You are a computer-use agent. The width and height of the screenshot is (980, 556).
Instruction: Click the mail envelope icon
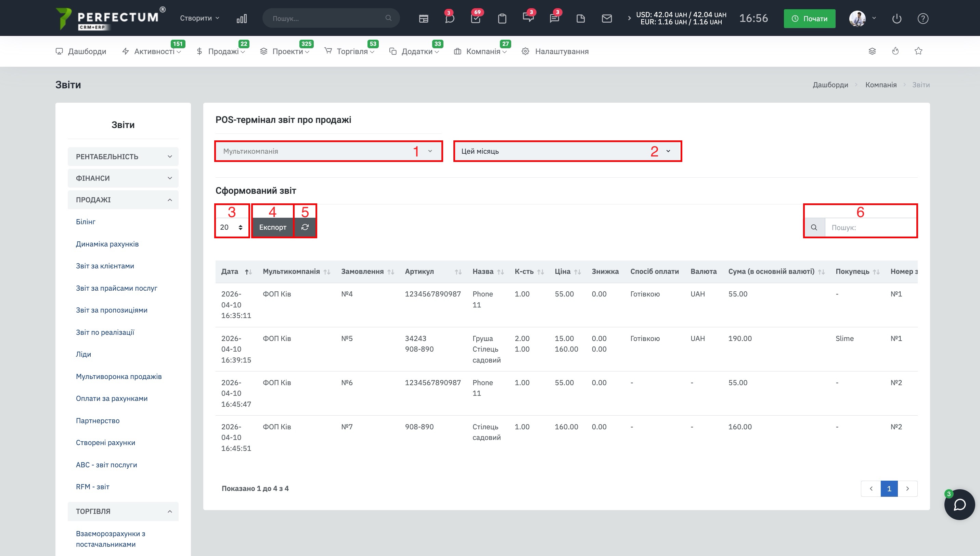coord(606,18)
